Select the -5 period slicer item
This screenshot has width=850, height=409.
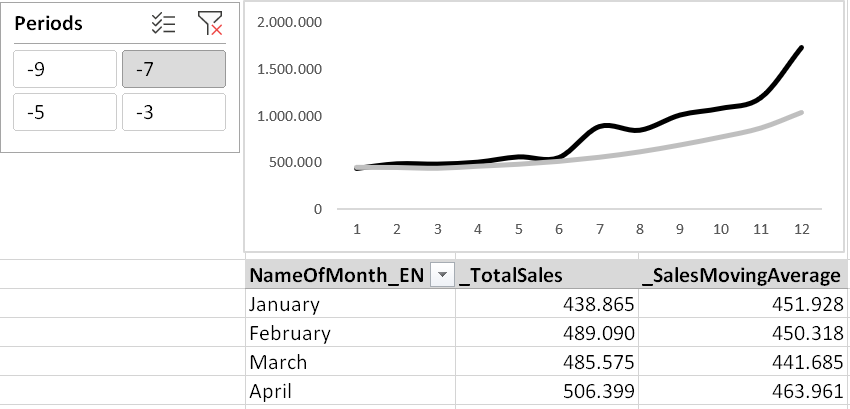pos(65,112)
